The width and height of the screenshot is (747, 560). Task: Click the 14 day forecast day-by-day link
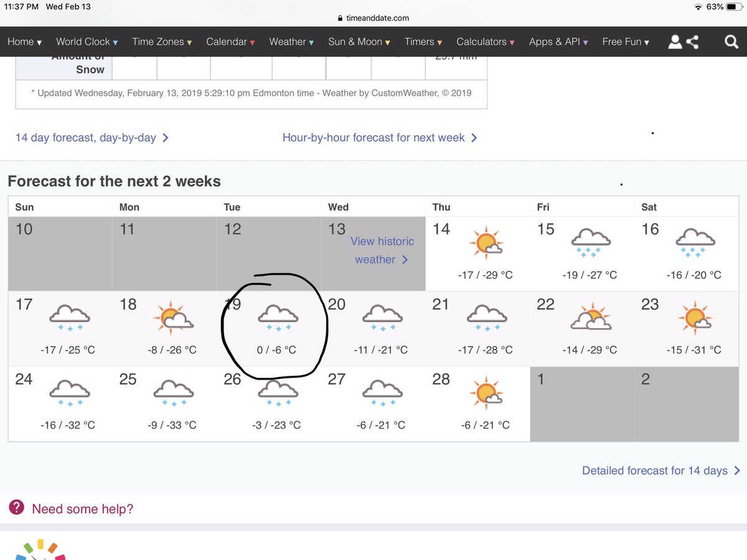(x=86, y=138)
